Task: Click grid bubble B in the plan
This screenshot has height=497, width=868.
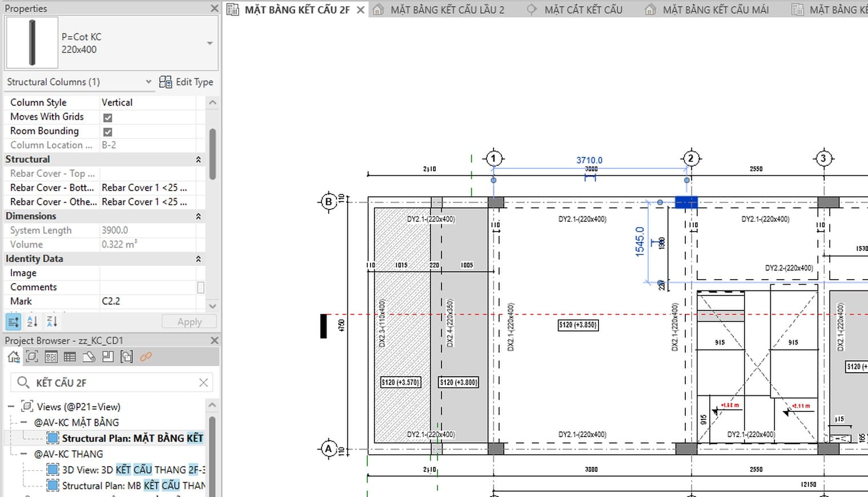Action: (328, 201)
